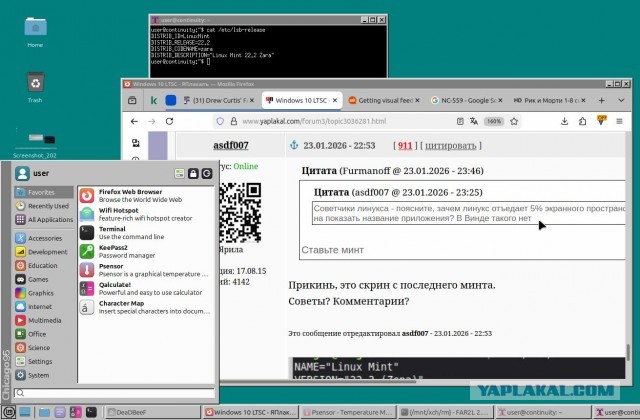Screen dimensions: 640x420
Task: Launch KeePass2 password manager
Action: (146, 251)
